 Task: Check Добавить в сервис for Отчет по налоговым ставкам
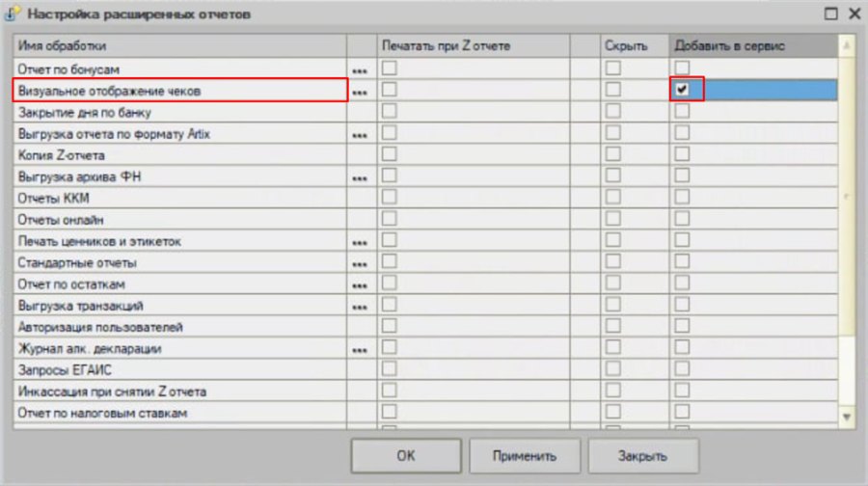pos(682,412)
